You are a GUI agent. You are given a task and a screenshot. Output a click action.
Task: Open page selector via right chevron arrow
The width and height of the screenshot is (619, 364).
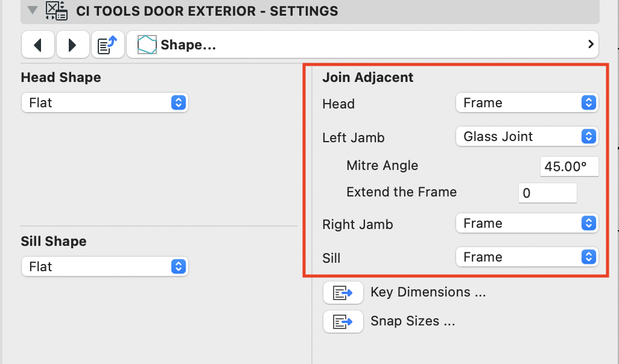590,44
